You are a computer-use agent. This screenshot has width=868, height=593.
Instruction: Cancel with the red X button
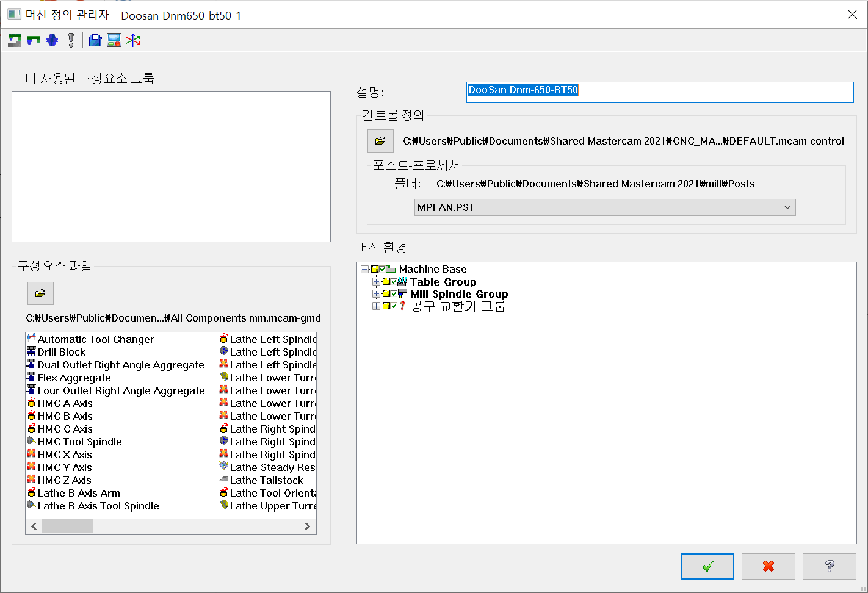(x=769, y=566)
